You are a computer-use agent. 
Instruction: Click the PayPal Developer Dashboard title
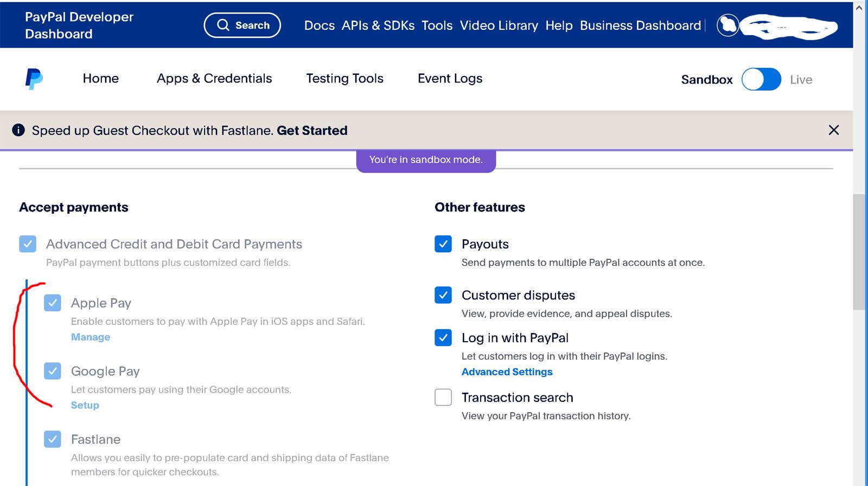point(79,25)
